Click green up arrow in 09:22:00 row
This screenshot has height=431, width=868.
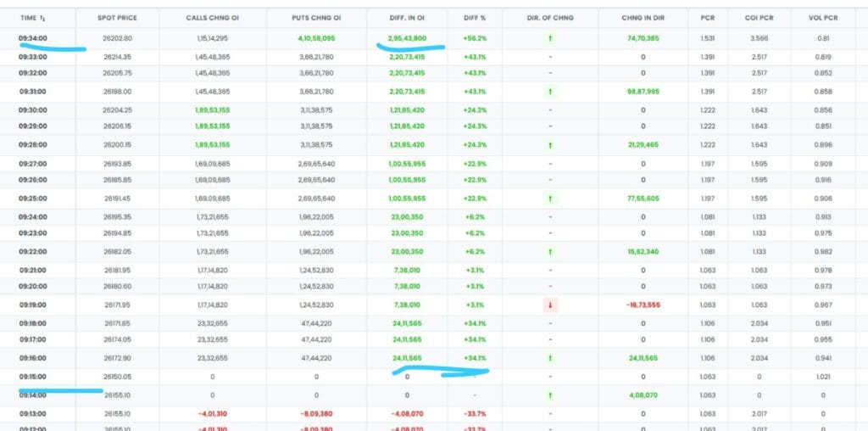click(550, 252)
